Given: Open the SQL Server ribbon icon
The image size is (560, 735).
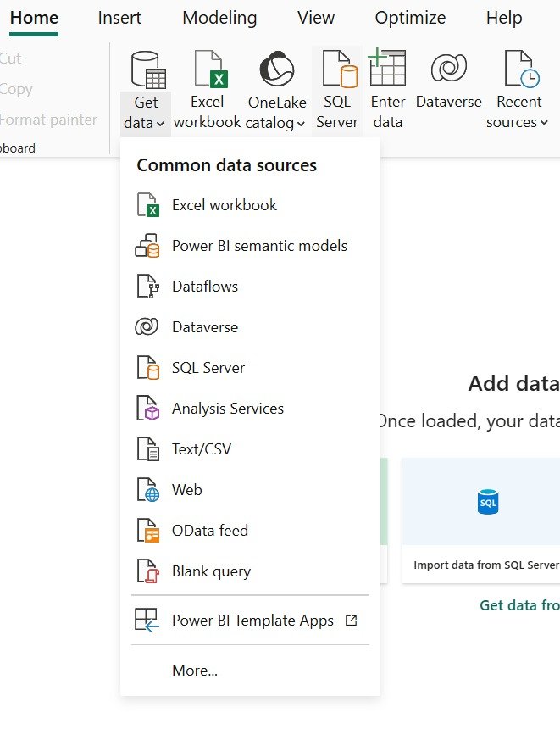Looking at the screenshot, I should pos(336,70).
